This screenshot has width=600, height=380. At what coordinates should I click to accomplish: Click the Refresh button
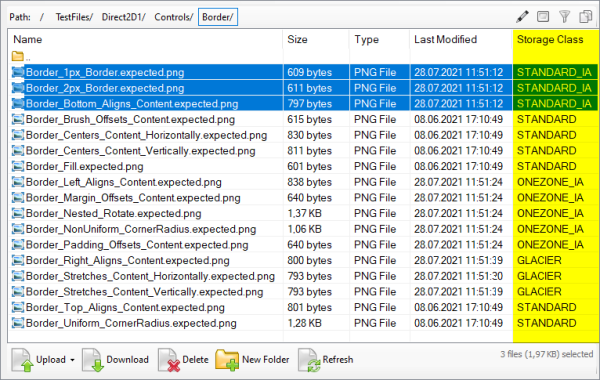(326, 360)
